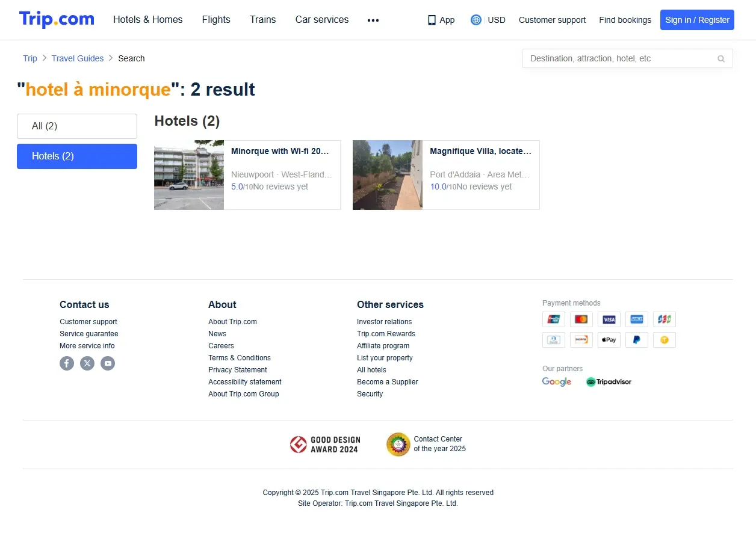Click the Contact Center award badge

tap(426, 445)
